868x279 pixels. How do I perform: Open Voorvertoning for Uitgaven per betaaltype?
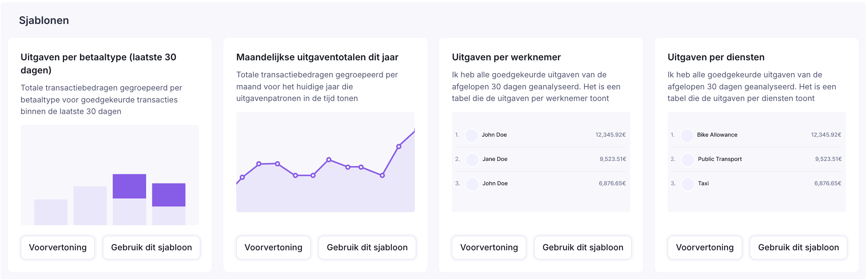click(x=57, y=247)
